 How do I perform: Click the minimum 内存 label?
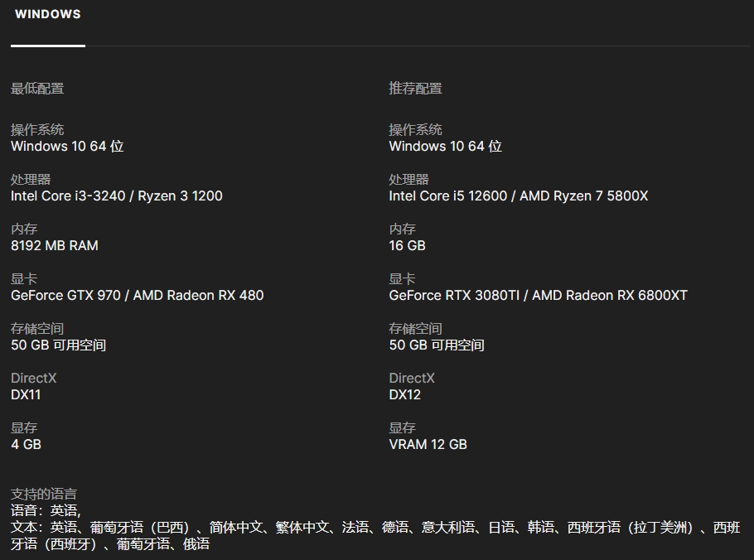(x=24, y=229)
